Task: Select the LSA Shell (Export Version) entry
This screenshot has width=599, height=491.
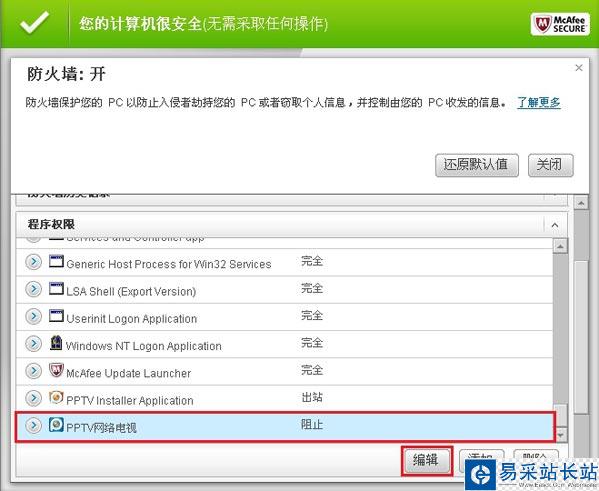Action: (x=131, y=292)
